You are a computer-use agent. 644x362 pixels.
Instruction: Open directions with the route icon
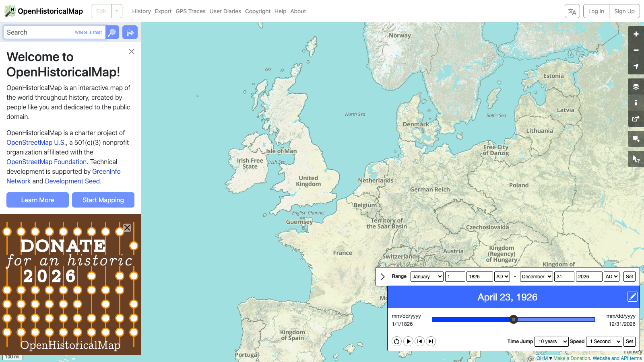pos(130,32)
